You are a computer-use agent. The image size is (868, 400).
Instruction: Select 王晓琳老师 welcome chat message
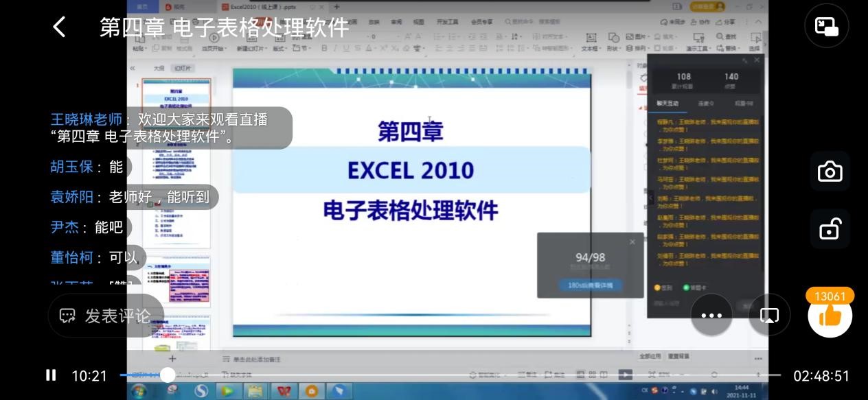pyautogui.click(x=170, y=128)
